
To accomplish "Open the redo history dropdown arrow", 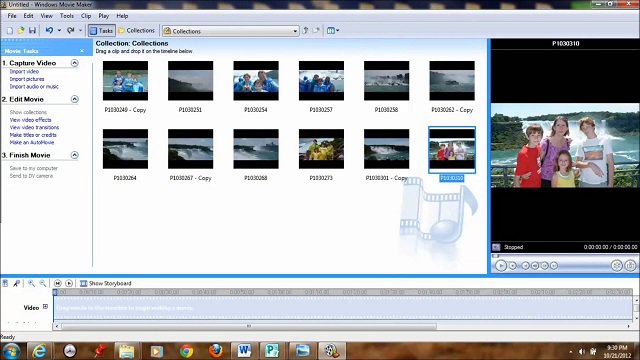I will (80, 31).
